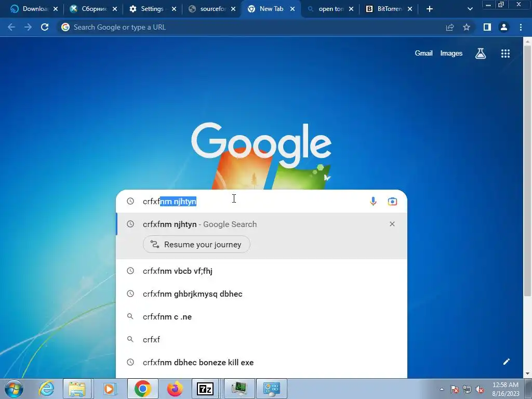Remove the 'crfxfnm njhtyn' suggestion with X
This screenshot has width=532, height=399.
392,224
